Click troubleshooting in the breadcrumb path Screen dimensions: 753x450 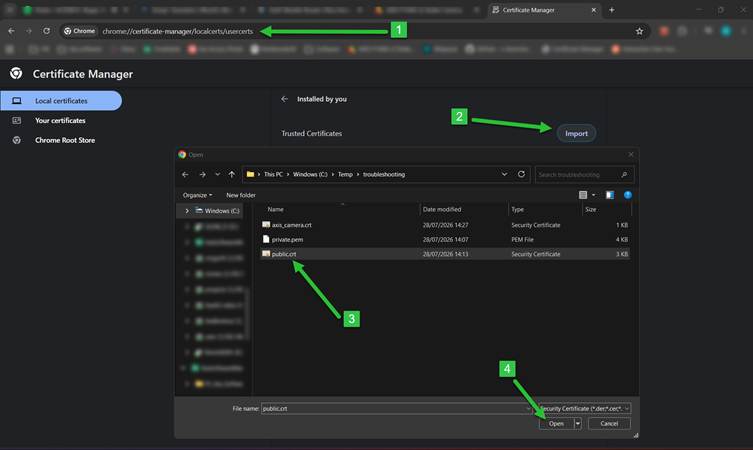384,174
